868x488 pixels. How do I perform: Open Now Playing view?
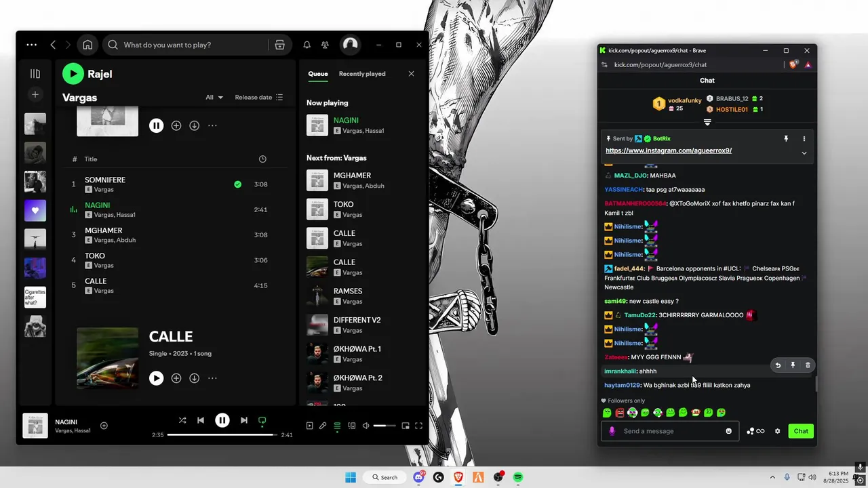pos(310,426)
